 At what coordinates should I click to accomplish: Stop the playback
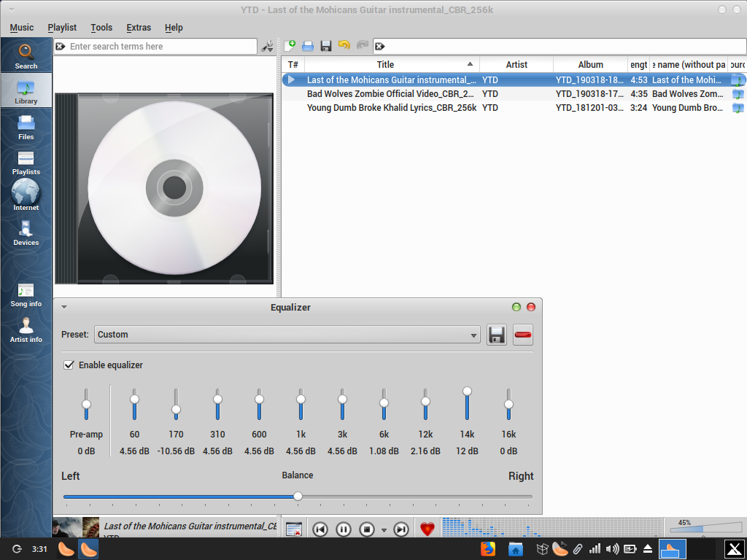367,529
